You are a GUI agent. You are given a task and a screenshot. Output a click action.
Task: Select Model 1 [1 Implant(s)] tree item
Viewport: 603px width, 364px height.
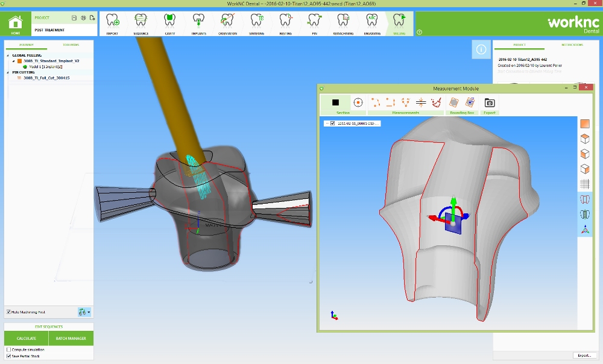click(46, 66)
